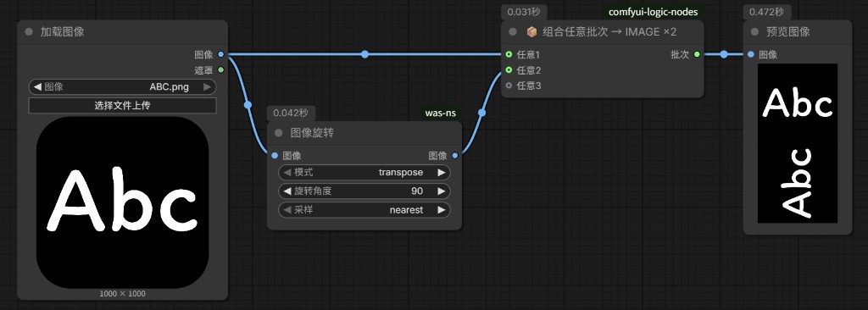Screen dimensions: 868x310
Task: Click the 任意1 input slot
Action: click(x=509, y=54)
